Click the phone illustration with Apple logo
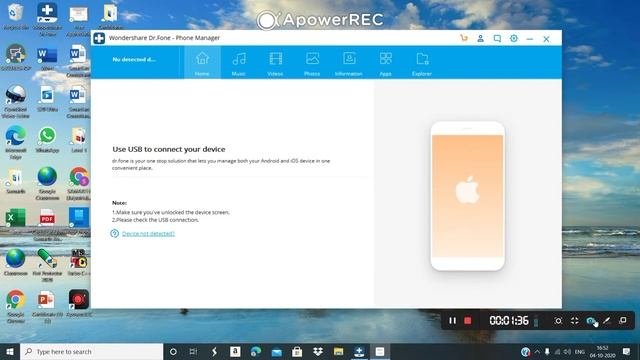This screenshot has height=360, width=640. click(468, 196)
